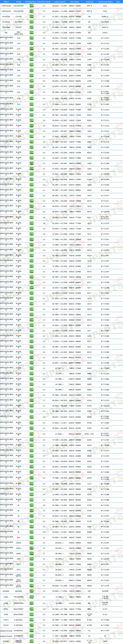
Task: Click the Moc silnika column header
Action: 75,2
